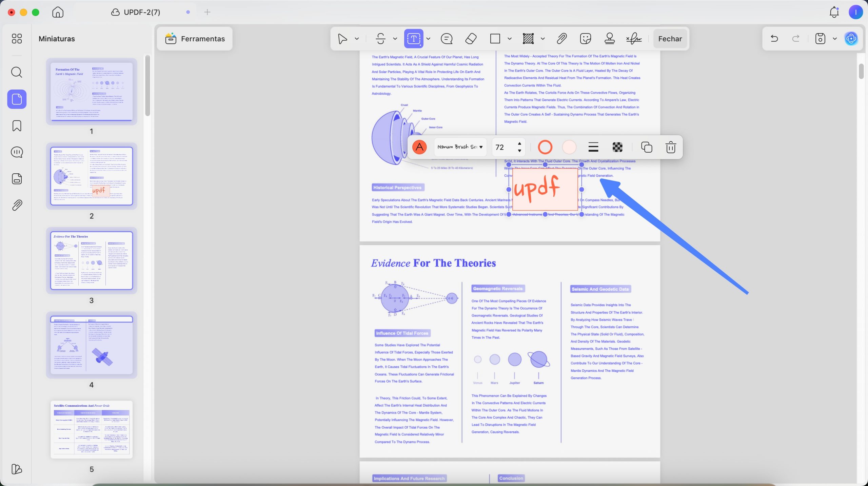The height and width of the screenshot is (486, 868).
Task: Click the 'Seismic And Geodetic Data' heading
Action: tap(600, 289)
